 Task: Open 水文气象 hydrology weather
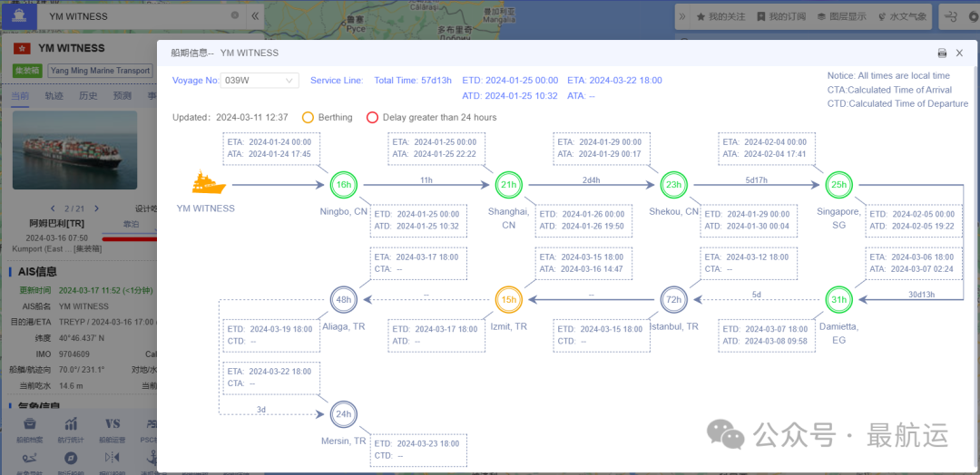(x=902, y=17)
